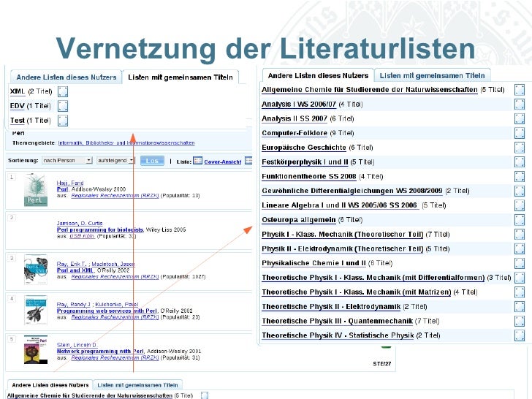This screenshot has height=399, width=532.
Task: Open 'Physikalische Chemie I und II' link
Action: pos(313,263)
